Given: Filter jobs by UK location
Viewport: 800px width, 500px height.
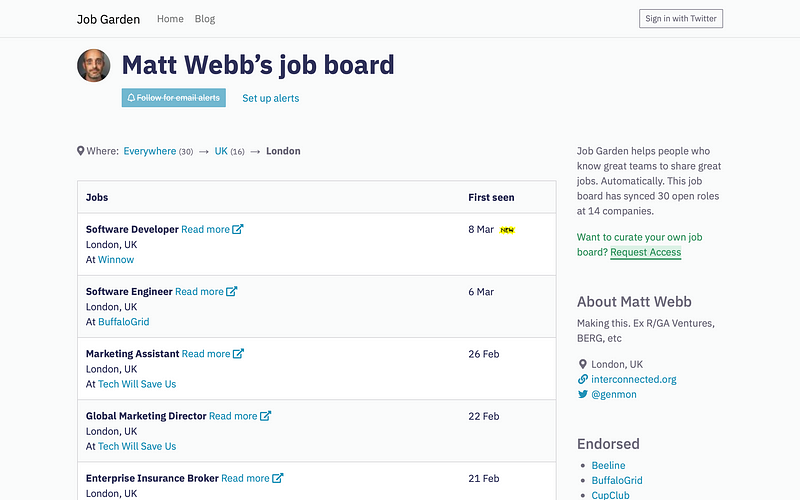Looking at the screenshot, I should coord(221,151).
